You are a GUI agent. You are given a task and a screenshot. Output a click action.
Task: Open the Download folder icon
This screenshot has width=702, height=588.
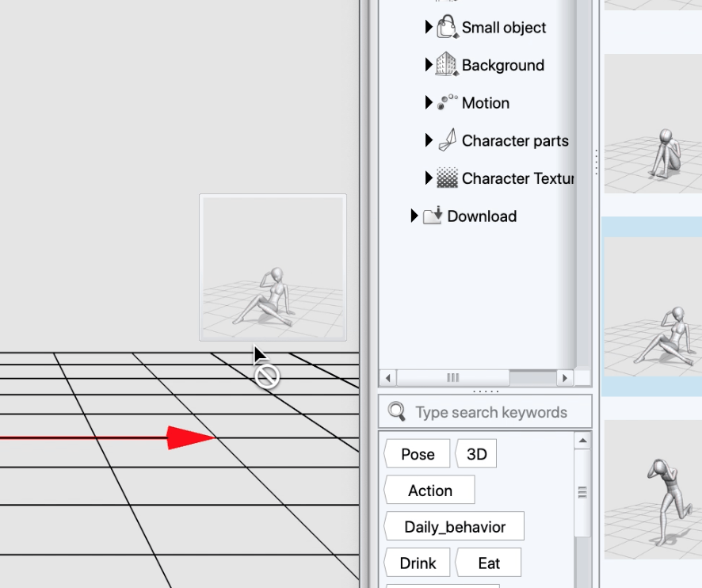(x=432, y=216)
